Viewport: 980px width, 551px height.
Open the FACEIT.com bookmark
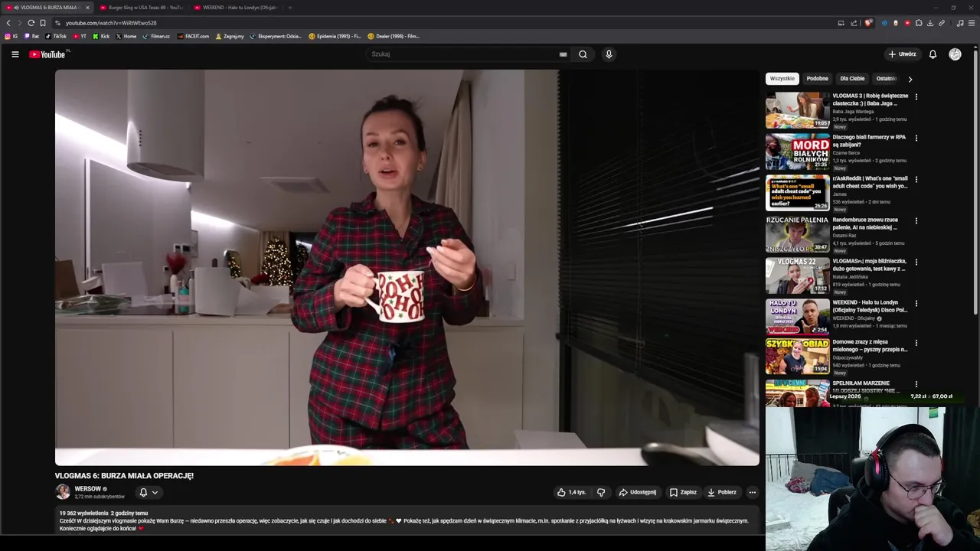193,36
